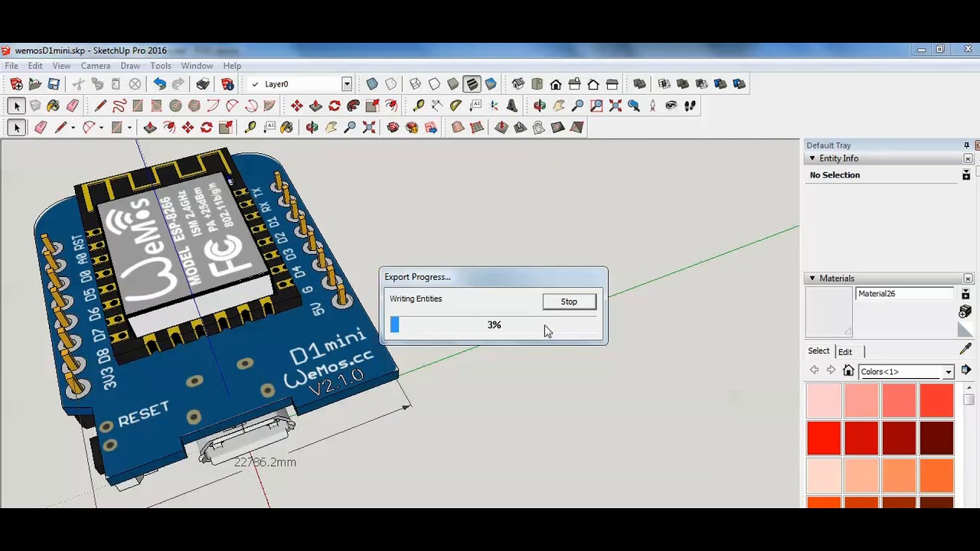Image resolution: width=980 pixels, height=551 pixels.
Task: Choose the Freehand drawing tool
Action: point(119,106)
